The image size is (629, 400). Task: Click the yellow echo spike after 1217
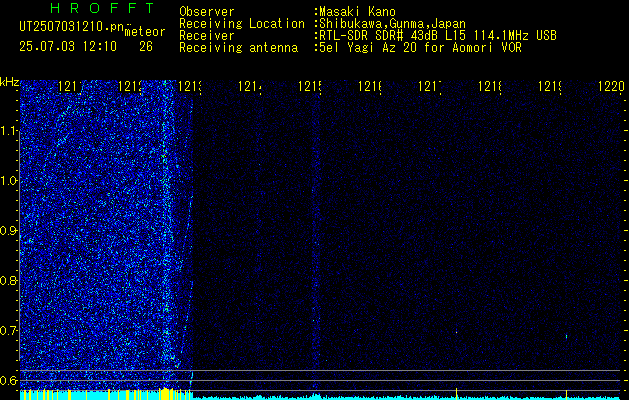click(x=457, y=394)
